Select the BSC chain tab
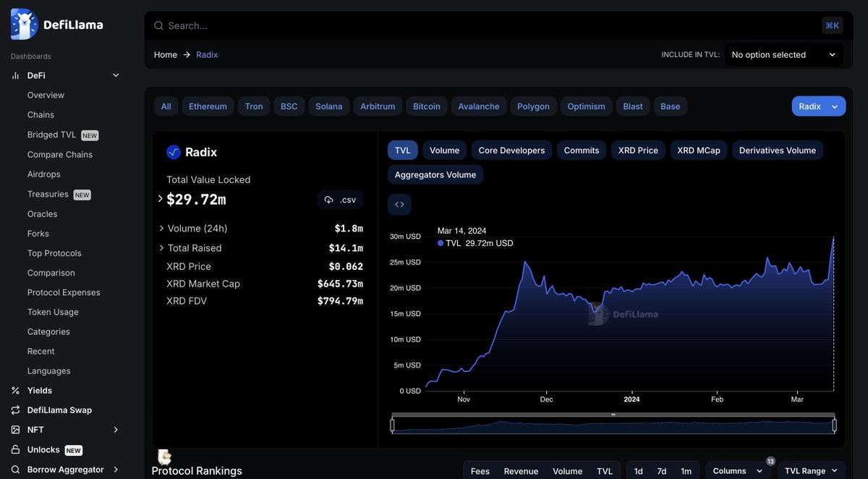Screen dimensions: 868x479 click(x=289, y=106)
